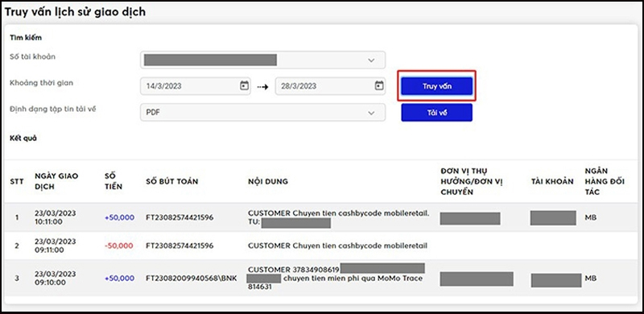Viewport: 644px width, 314px height.
Task: Open the start date calendar icon
Action: click(244, 85)
